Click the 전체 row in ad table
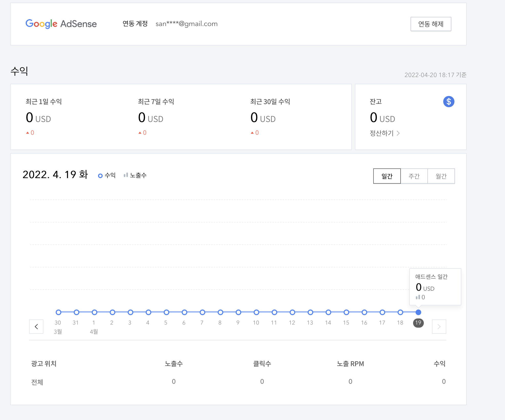Screen dimensions: 505x420 click(x=37, y=382)
